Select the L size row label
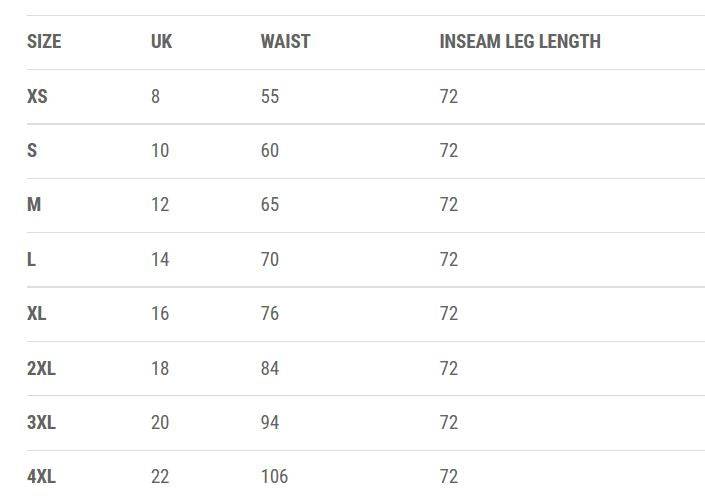Screen dimensions: 705x503 click(32, 260)
